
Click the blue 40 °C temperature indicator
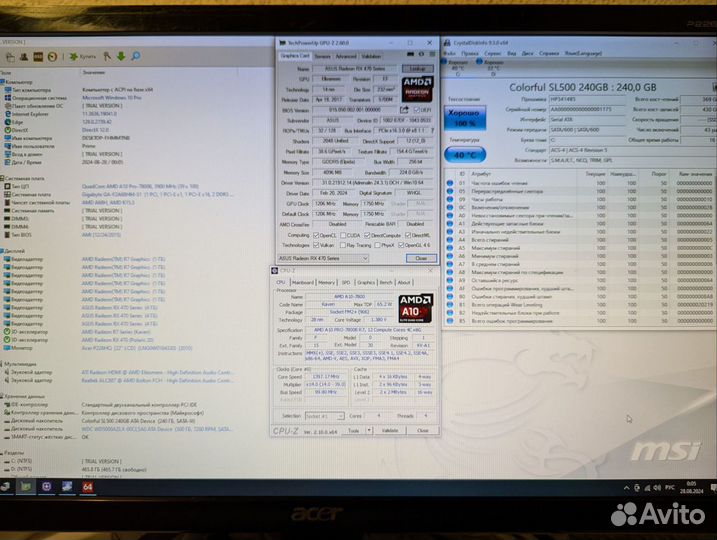(x=464, y=156)
